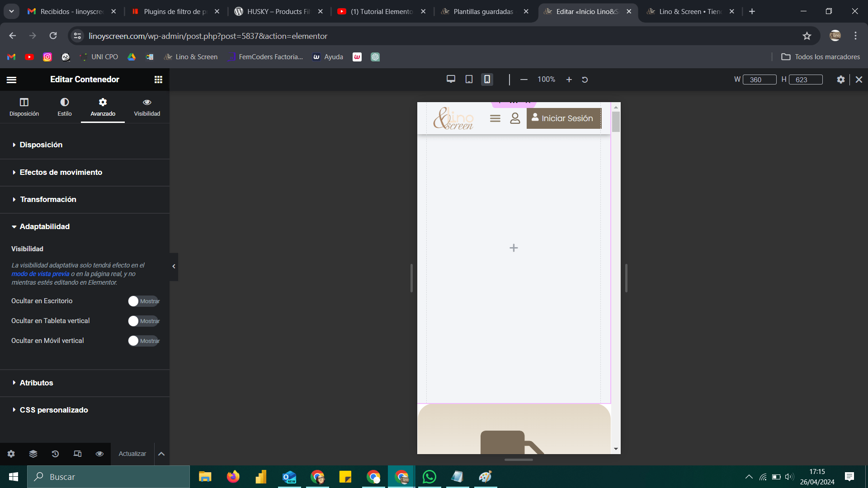Preview changes with the eye icon

pos(99,454)
